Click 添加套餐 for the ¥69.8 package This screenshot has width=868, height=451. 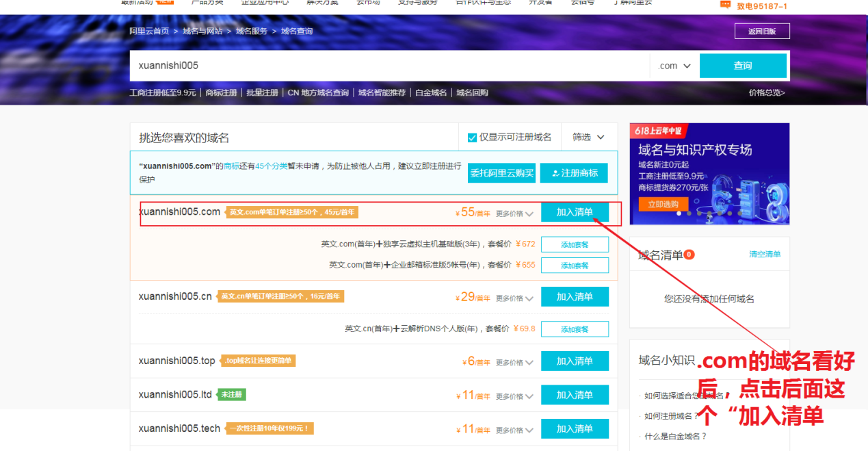[575, 329]
